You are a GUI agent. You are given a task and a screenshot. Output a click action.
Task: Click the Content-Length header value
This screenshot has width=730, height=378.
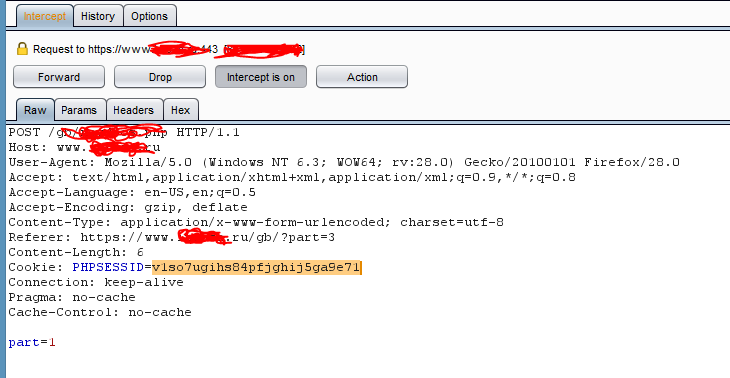point(140,252)
